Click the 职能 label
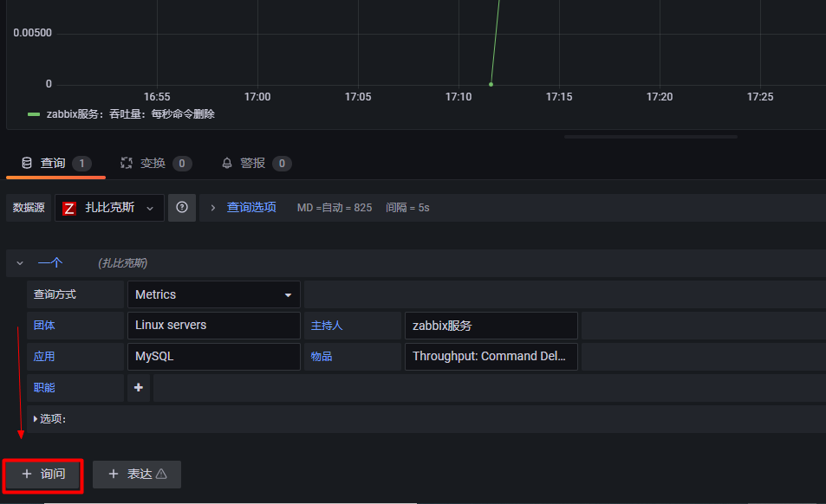The height and width of the screenshot is (504, 826). pos(44,388)
